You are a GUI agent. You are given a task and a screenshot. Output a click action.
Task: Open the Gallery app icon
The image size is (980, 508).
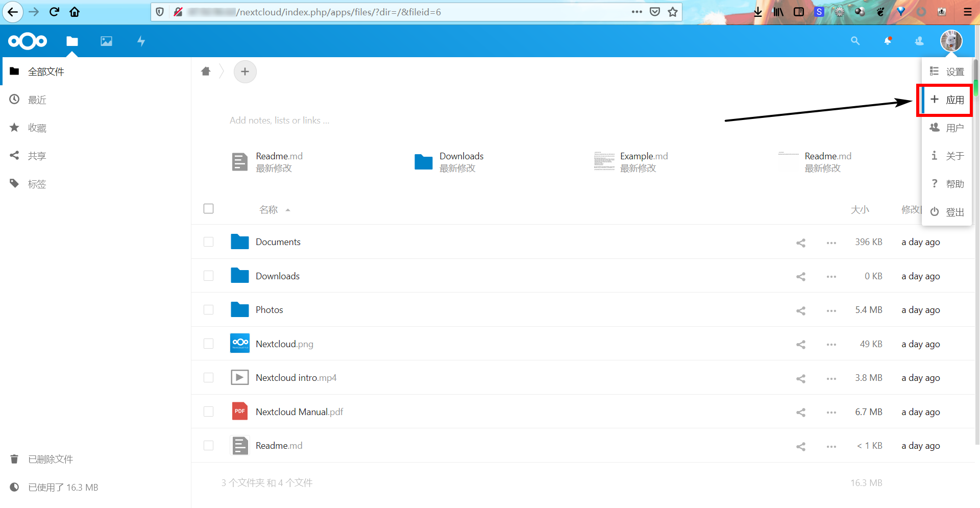tap(106, 41)
